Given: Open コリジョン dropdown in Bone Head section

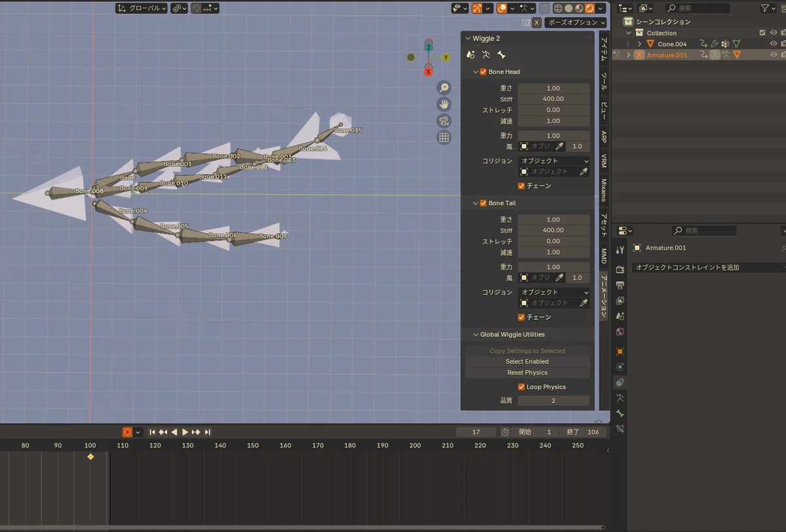Looking at the screenshot, I should pyautogui.click(x=554, y=161).
